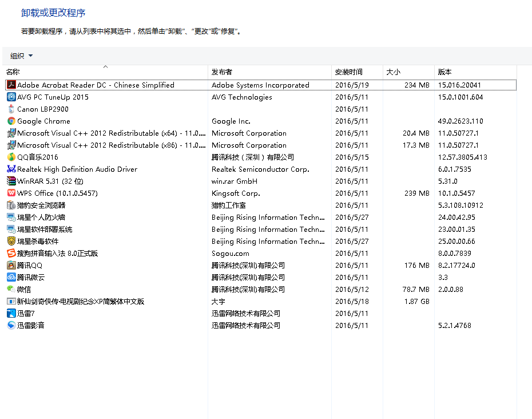Click publisher Kingsoft Corp.
Image resolution: width=532 pixels, height=419 pixels.
(x=236, y=193)
